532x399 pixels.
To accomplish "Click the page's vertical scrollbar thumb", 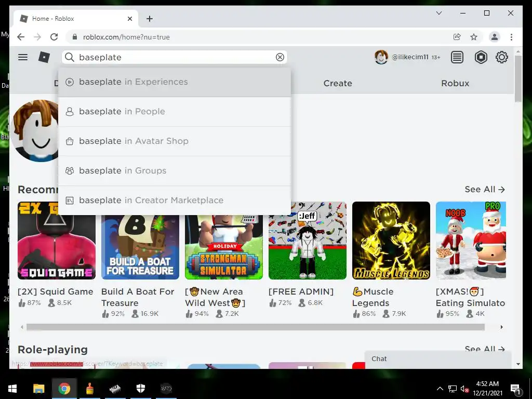I will tap(518, 78).
